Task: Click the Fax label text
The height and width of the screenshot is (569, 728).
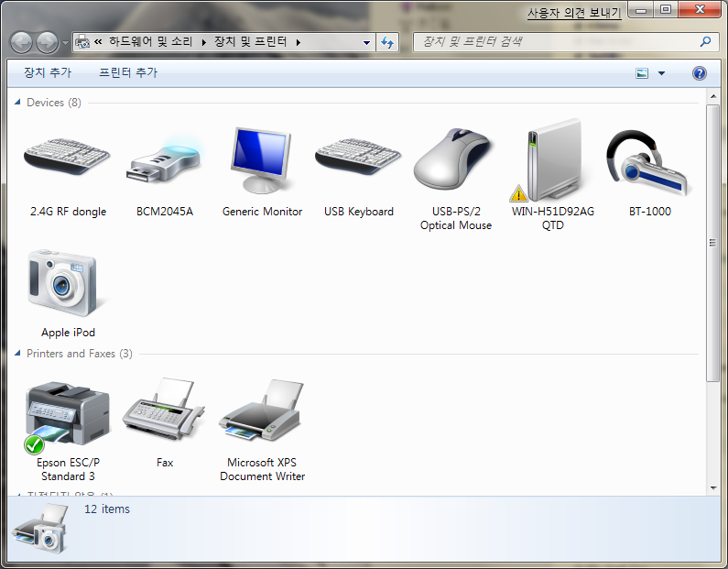Action: (165, 463)
